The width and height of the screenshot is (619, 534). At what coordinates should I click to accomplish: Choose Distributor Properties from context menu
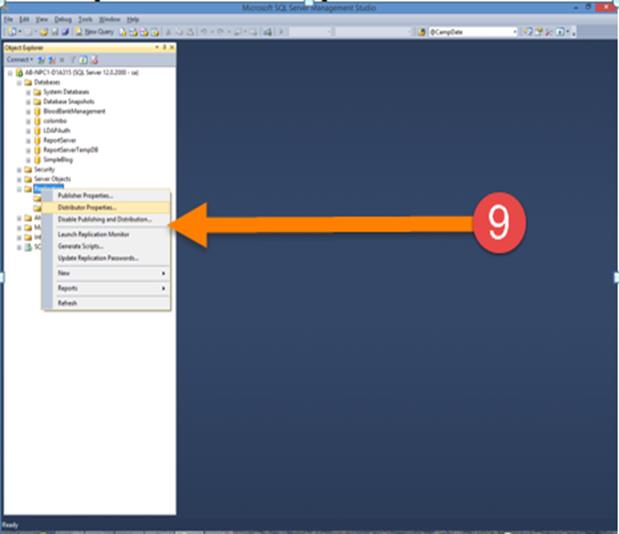pyautogui.click(x=106, y=208)
